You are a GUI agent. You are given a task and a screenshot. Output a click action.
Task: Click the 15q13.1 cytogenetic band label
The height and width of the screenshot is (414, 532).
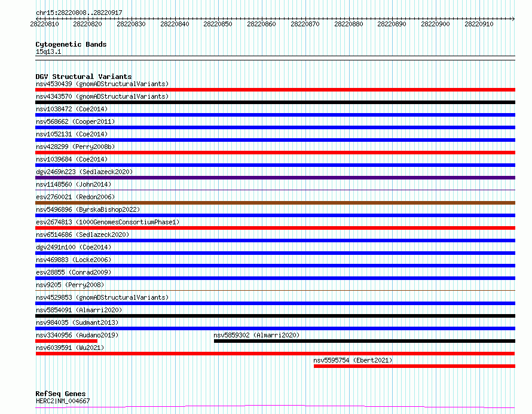(48, 51)
